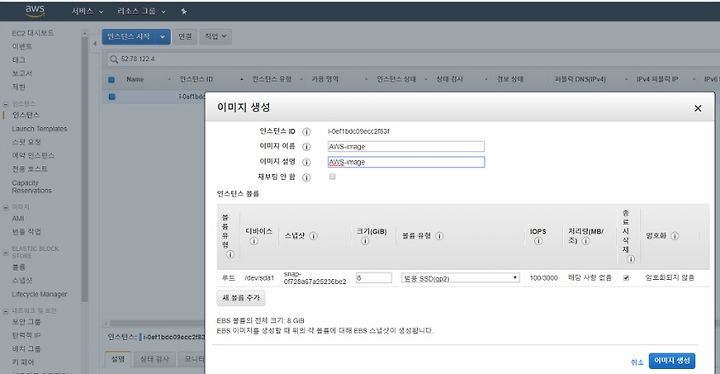720x374 pixels.
Task: Click the magnifier icon in instance search bar
Action: [114, 59]
